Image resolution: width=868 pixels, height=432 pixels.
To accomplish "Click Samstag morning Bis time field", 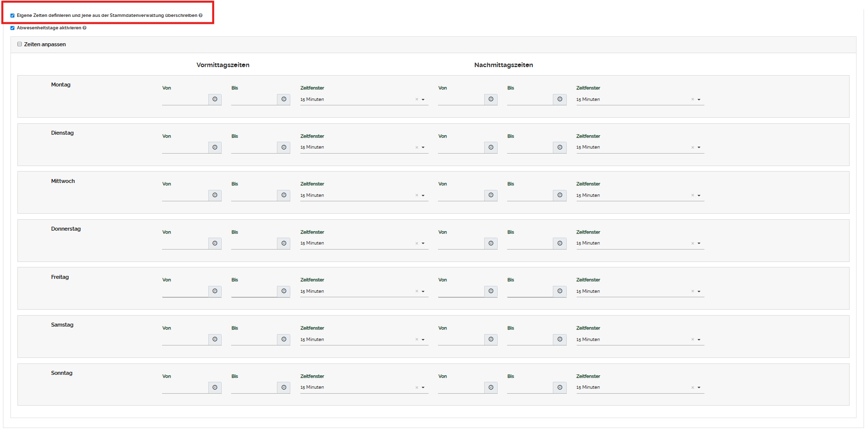I will [x=254, y=340].
